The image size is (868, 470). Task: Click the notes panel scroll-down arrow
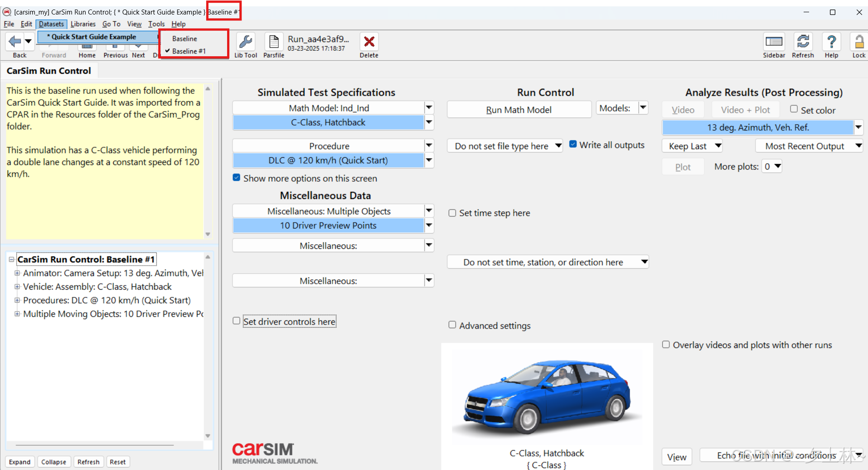click(x=208, y=234)
